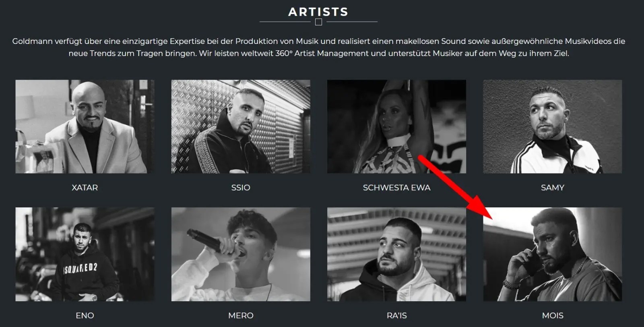Select the SAMY name link
This screenshot has height=327, width=644.
point(552,188)
